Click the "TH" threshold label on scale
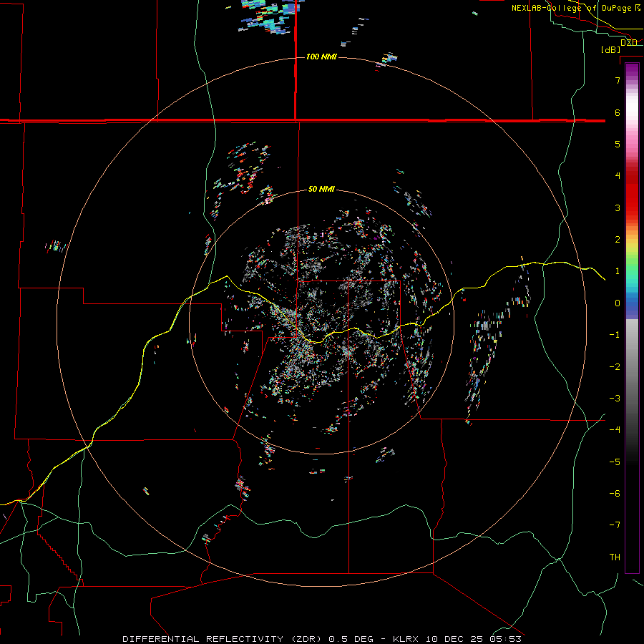This screenshot has height=644, width=644. (x=615, y=557)
